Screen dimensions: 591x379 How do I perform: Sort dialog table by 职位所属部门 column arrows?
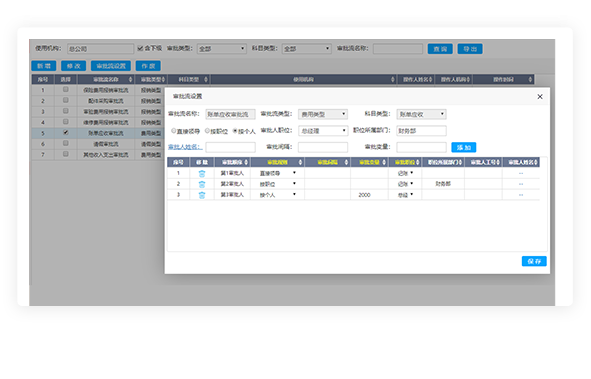tap(460, 162)
